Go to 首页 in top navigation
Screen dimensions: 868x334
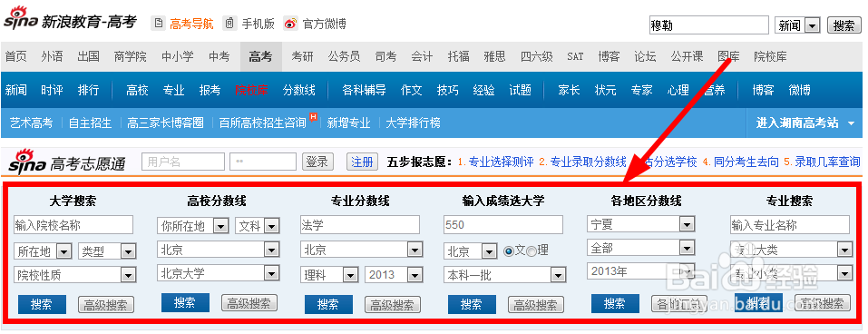pyautogui.click(x=16, y=56)
